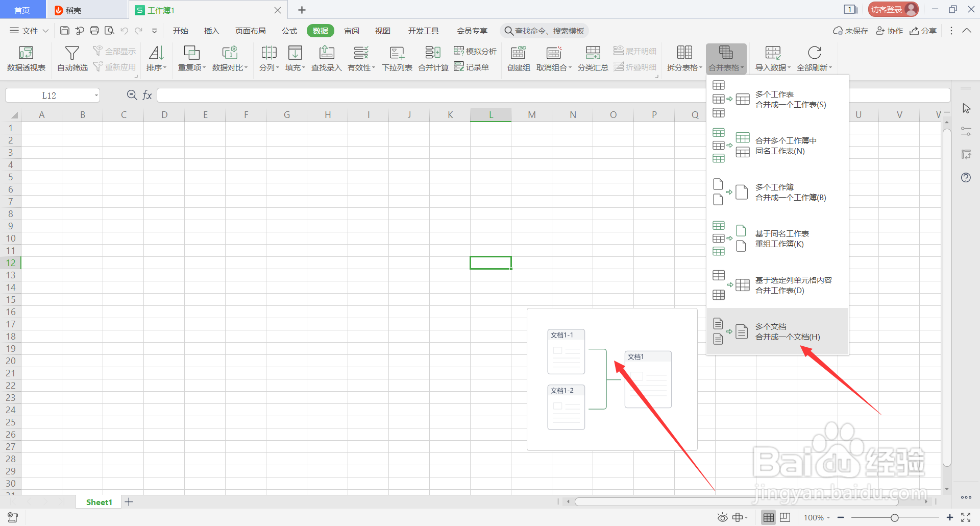The height and width of the screenshot is (526, 980).
Task: Click the Subtotal (分类汇总) icon
Action: point(593,53)
